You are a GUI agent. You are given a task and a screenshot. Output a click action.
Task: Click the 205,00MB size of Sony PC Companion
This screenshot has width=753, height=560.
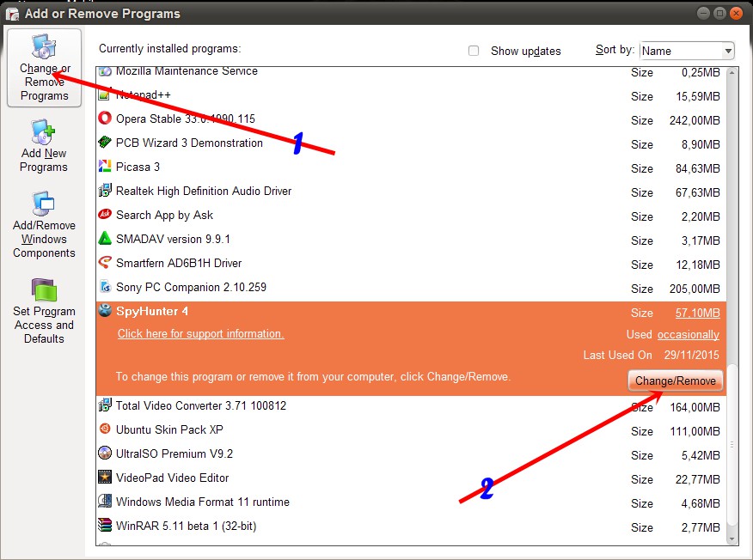click(x=695, y=289)
